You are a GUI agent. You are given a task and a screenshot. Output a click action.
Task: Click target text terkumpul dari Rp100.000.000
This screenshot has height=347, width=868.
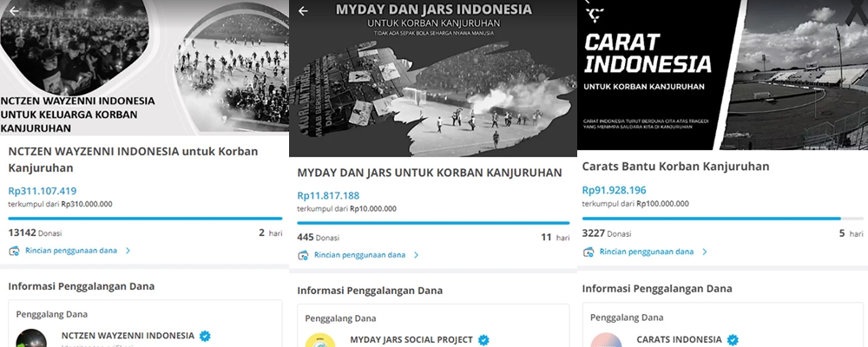pos(635,204)
